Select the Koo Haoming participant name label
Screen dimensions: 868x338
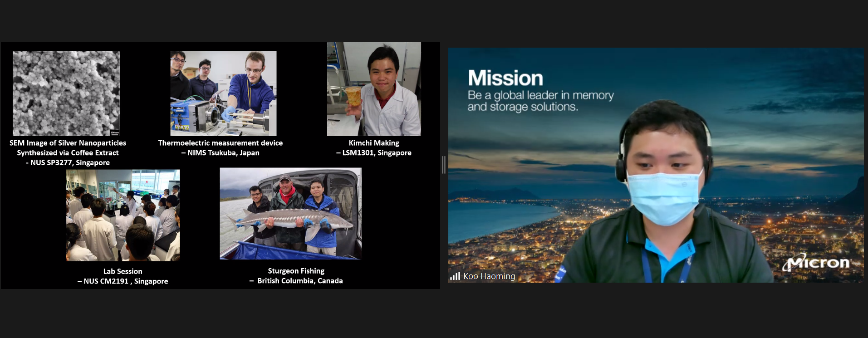pos(489,276)
